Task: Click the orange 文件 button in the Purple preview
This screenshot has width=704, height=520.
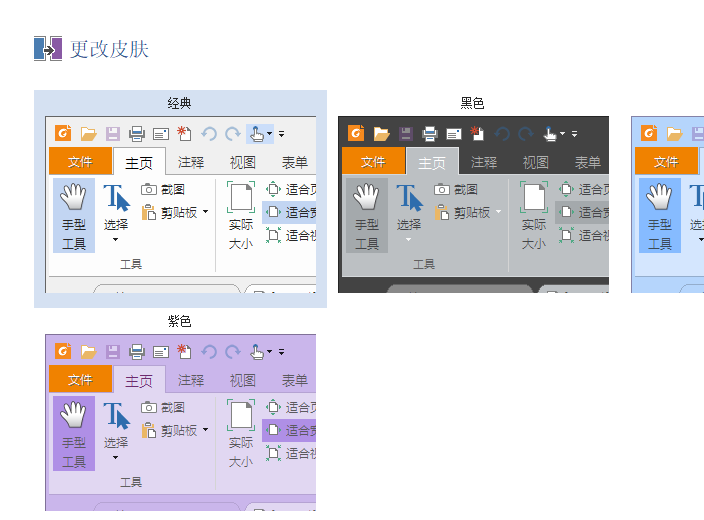Action: 79,380
